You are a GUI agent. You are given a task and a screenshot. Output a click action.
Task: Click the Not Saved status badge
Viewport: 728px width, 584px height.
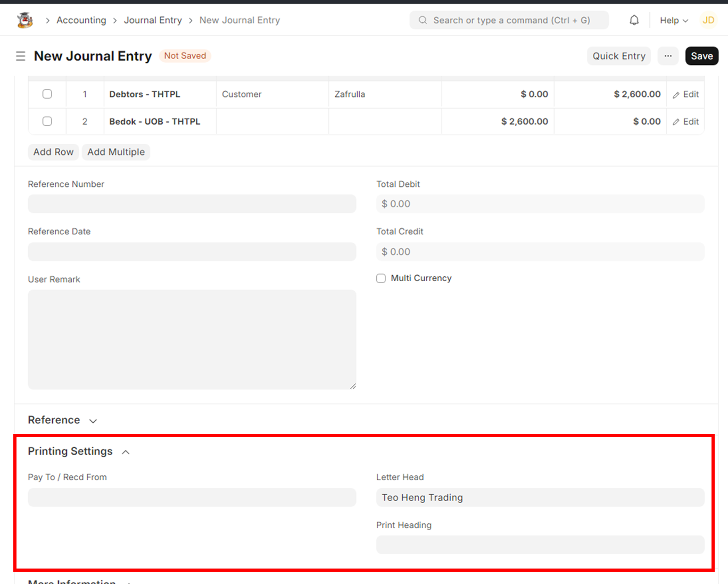click(x=185, y=56)
